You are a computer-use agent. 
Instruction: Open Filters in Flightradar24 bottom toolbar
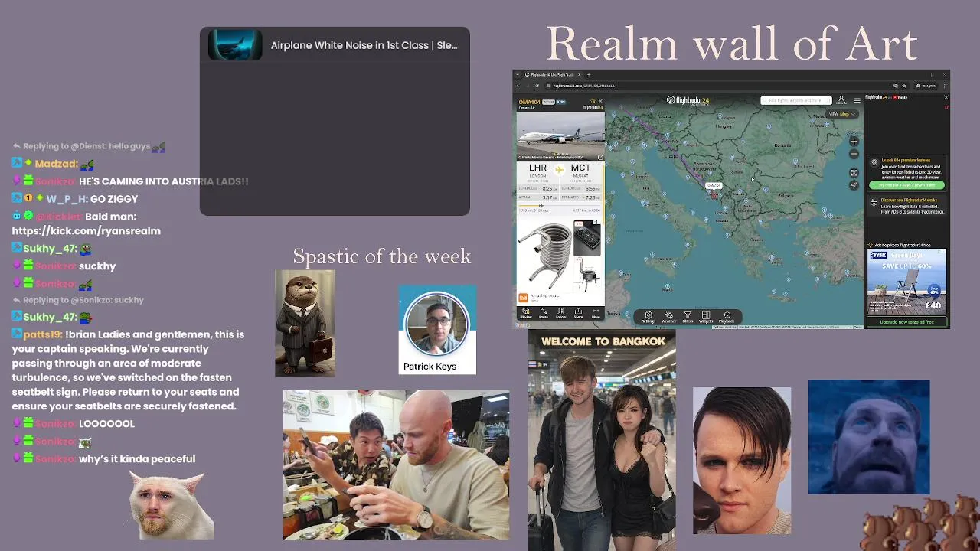tap(688, 316)
